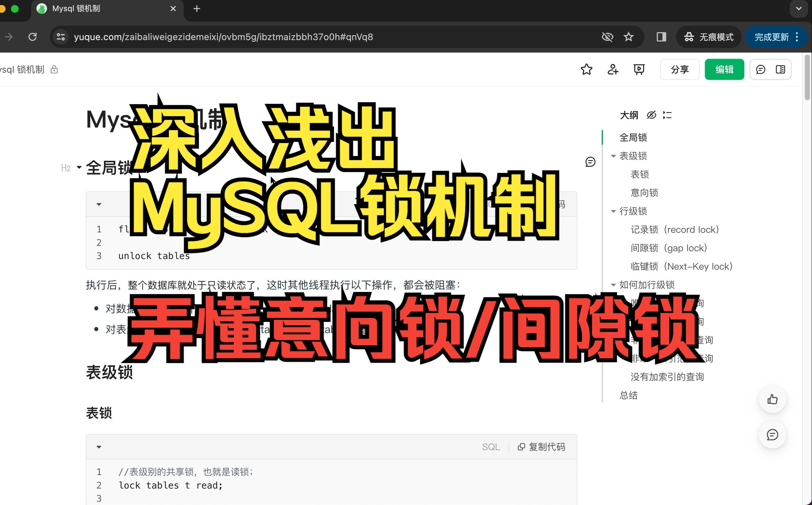Click the Chrome three-dot menu icon
The width and height of the screenshot is (812, 505).
[x=797, y=37]
